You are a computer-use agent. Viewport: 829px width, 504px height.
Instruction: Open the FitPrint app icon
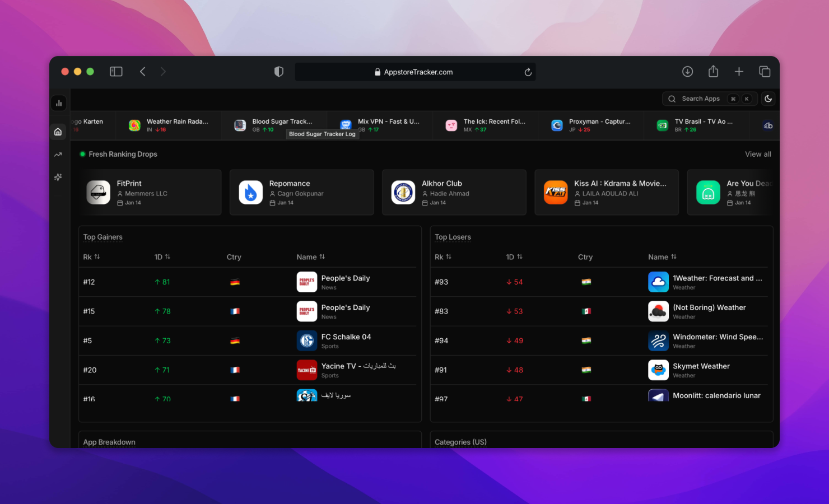tap(98, 192)
